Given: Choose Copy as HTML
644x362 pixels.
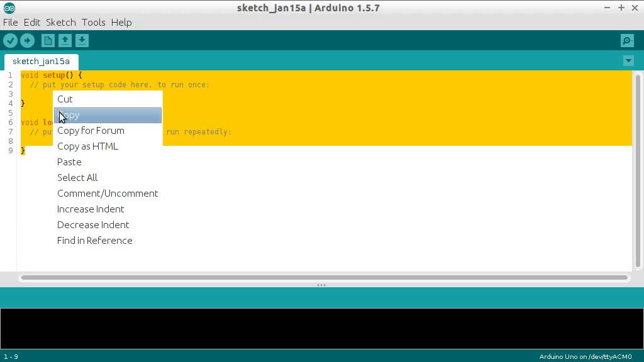Looking at the screenshot, I should coord(108,146).
